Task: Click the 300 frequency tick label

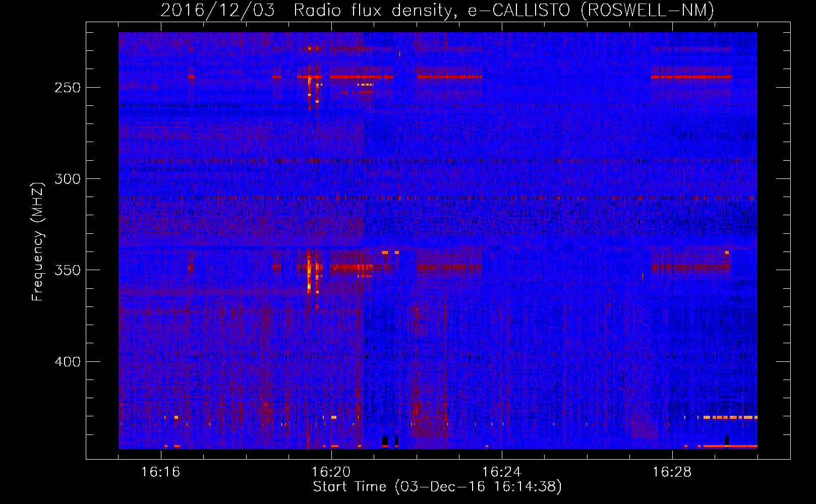Action: (68, 179)
